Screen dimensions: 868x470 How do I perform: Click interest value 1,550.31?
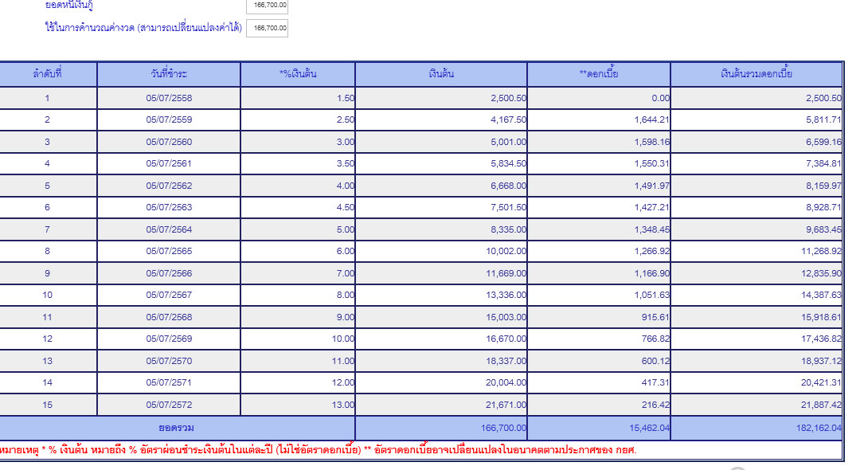[x=651, y=163]
